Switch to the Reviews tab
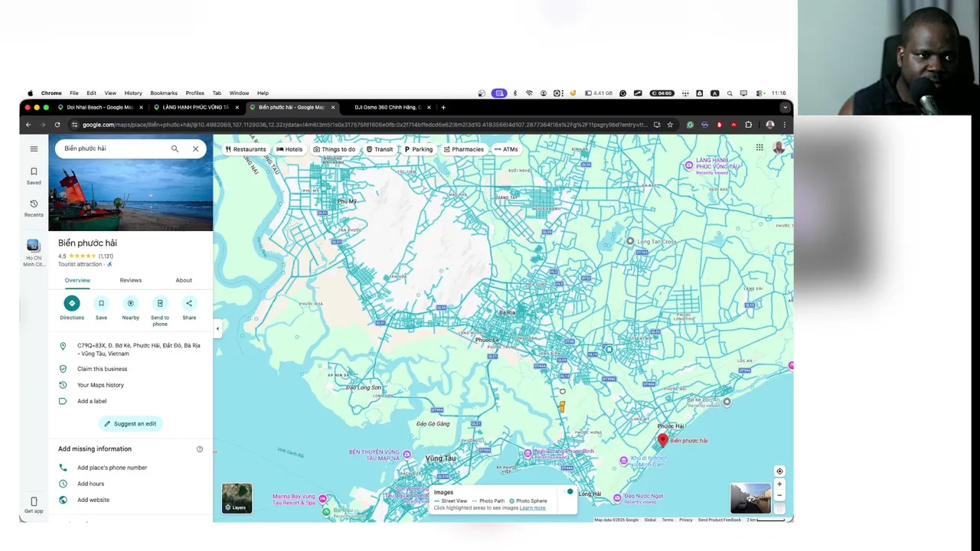980x551 pixels. [x=130, y=280]
